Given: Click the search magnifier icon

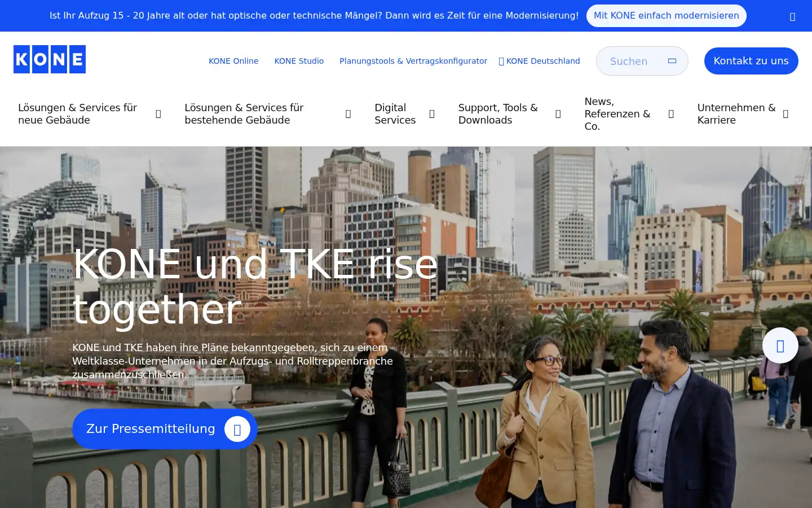Looking at the screenshot, I should pyautogui.click(x=672, y=61).
